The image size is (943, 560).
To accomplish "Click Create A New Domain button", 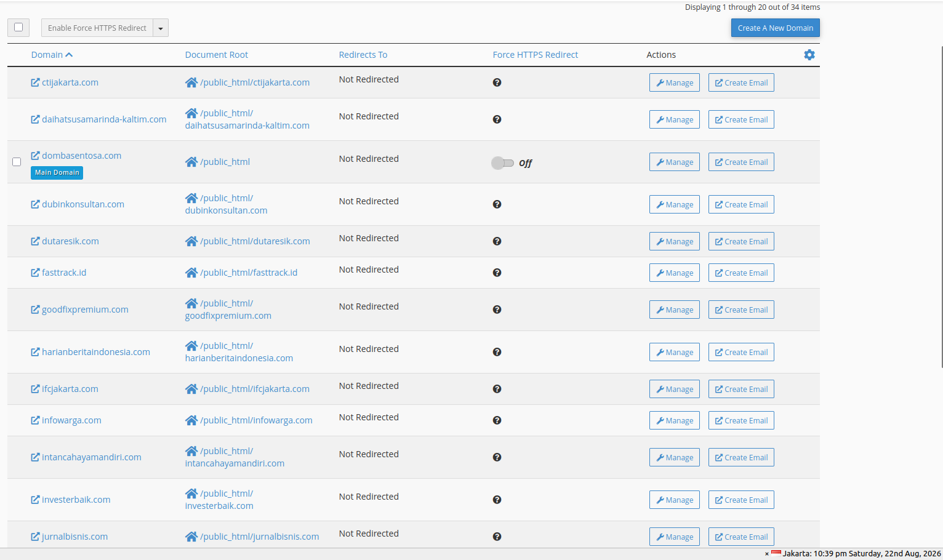I will pyautogui.click(x=776, y=28).
